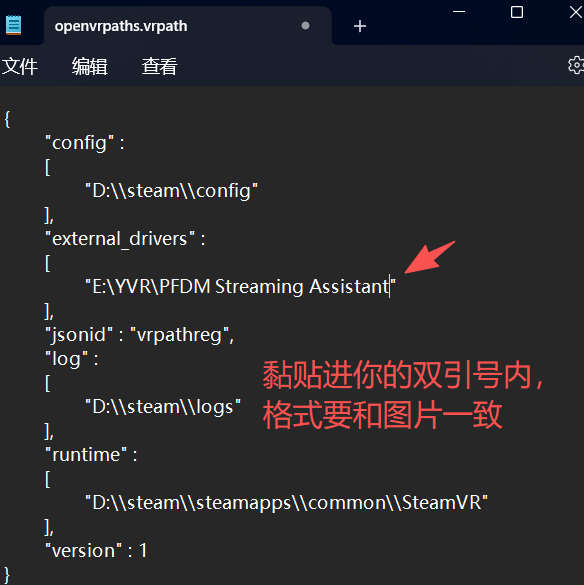584x585 pixels.
Task: Click the "external_drivers" key line
Action: [x=125, y=238]
